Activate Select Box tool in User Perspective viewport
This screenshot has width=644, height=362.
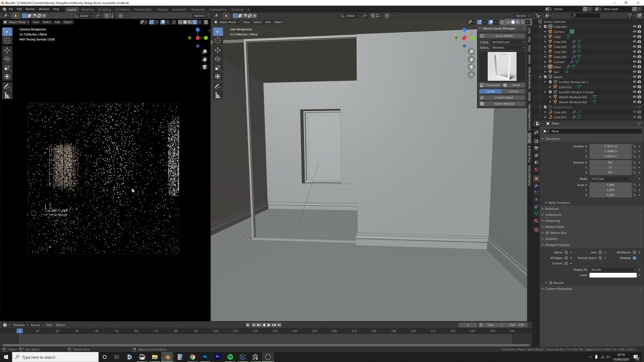click(218, 32)
